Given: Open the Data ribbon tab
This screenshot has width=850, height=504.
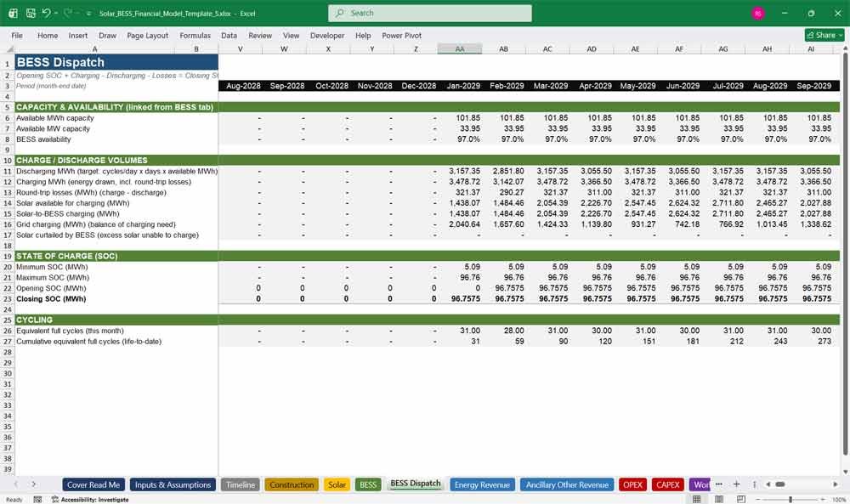Looking at the screenshot, I should pos(229,35).
